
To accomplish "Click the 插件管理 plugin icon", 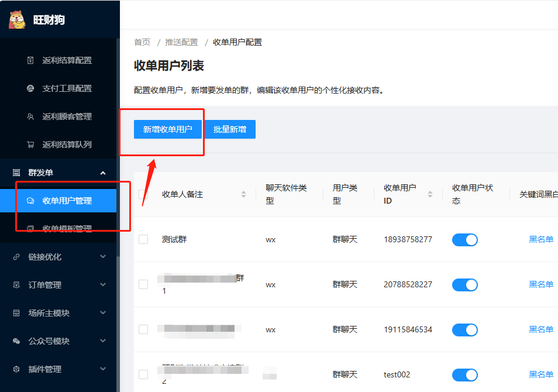I will pos(17,369).
